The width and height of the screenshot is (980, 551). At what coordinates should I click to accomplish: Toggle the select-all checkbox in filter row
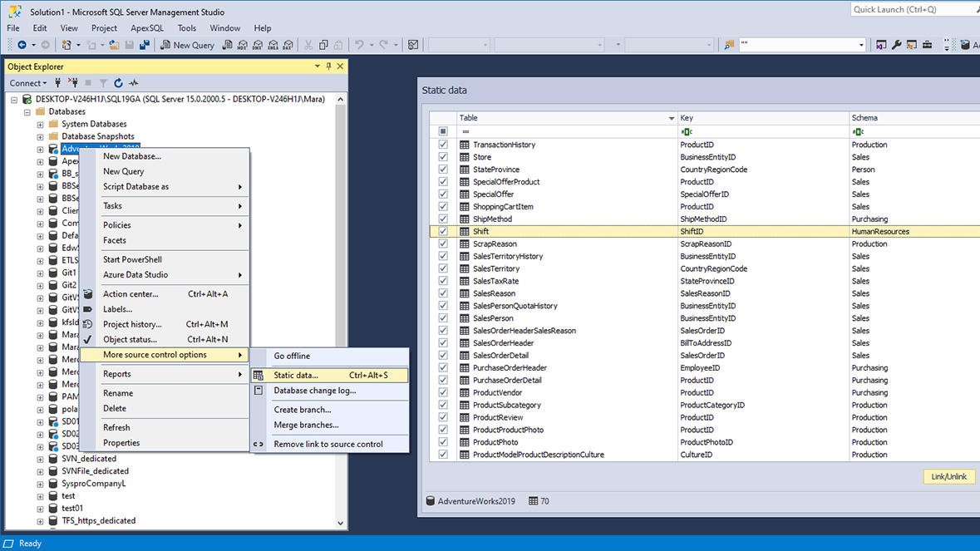443,131
